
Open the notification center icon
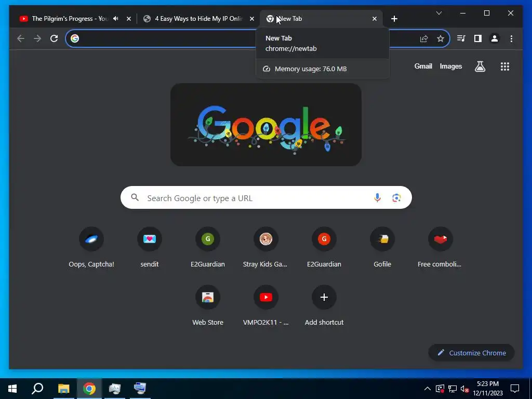point(515,389)
